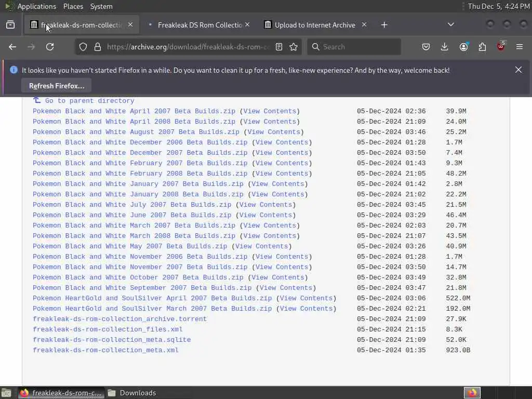Open Firefox View icon at tab bar
532x399 pixels.
point(10,25)
